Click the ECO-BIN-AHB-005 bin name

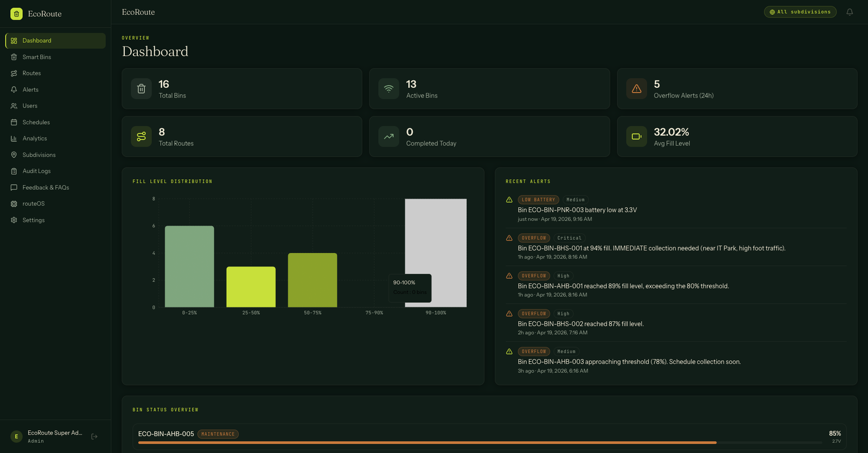(x=166, y=434)
